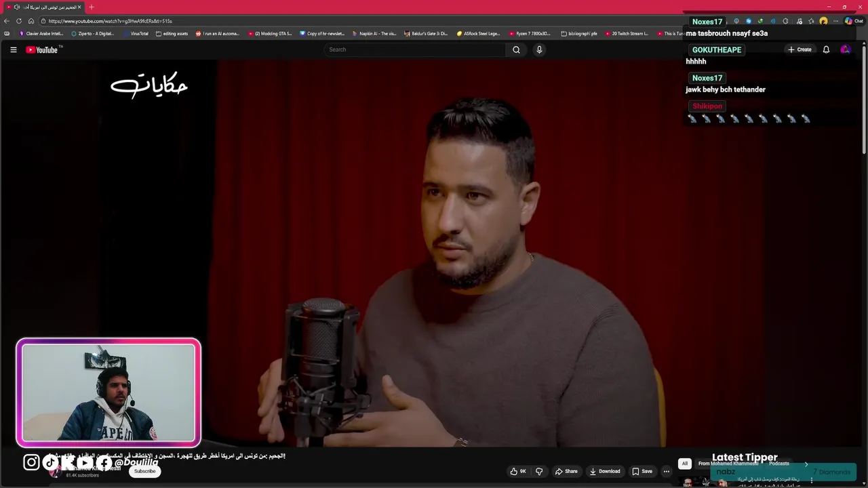
Task: Open options three-dot menu on the suggested video
Action: coord(811,480)
